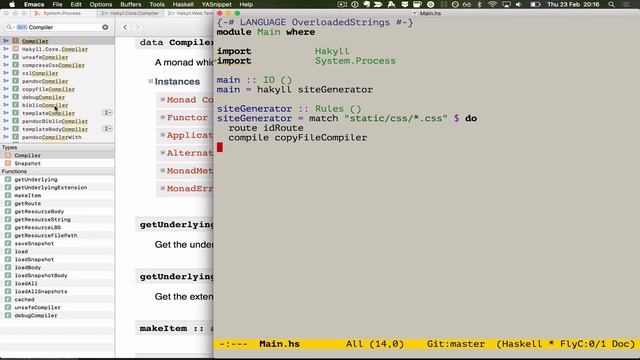Jump to loadAll in Functions list
The image size is (640, 360).
57,283
